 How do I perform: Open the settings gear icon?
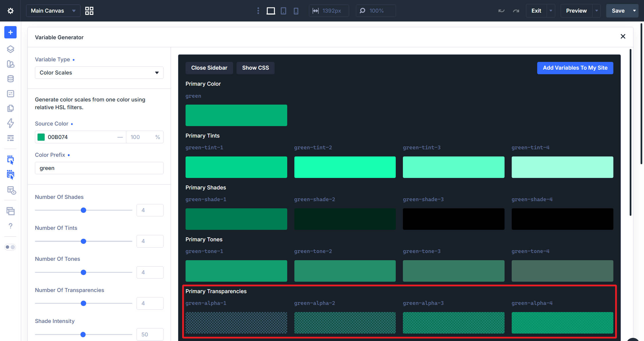pyautogui.click(x=10, y=11)
